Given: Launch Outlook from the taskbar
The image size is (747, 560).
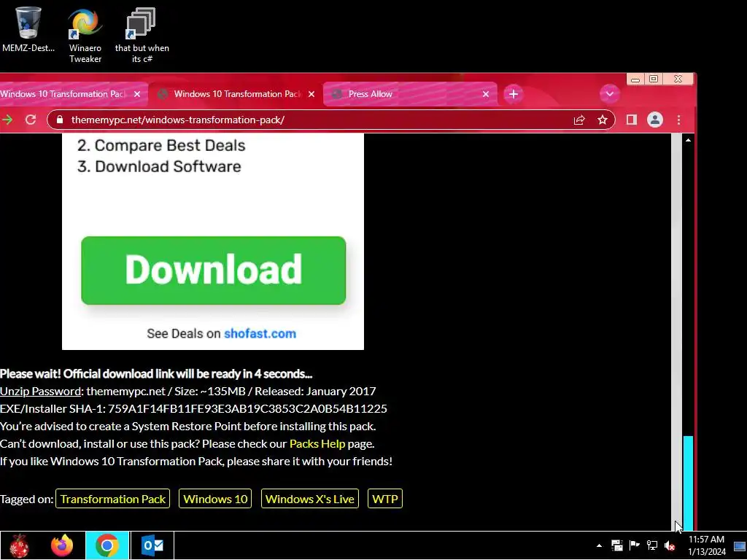Looking at the screenshot, I should pos(152,545).
